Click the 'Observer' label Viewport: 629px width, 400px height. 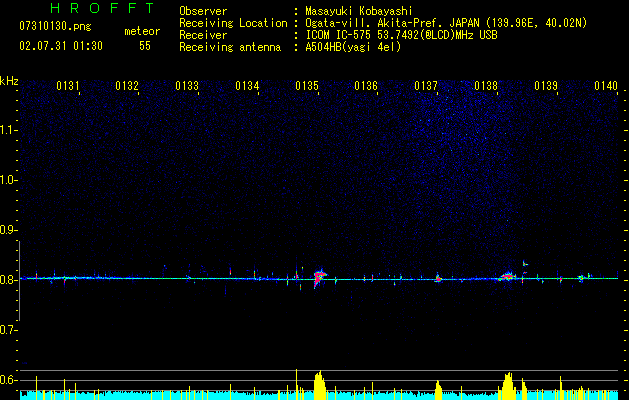pyautogui.click(x=203, y=11)
